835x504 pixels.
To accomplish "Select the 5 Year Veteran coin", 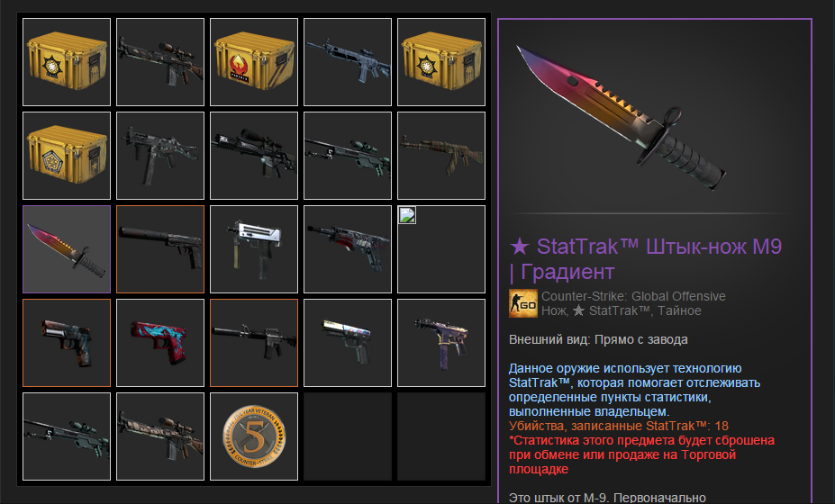I will point(254,436).
